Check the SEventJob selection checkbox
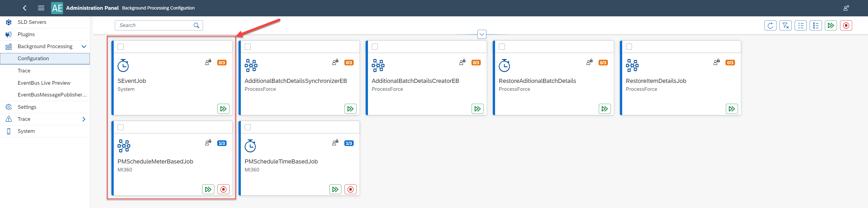The image size is (868, 208). [121, 47]
